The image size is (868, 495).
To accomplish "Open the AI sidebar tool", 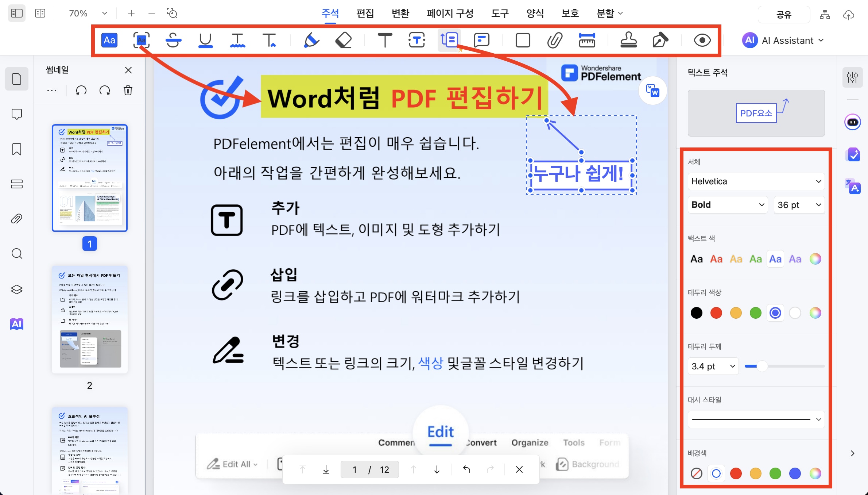I will point(17,324).
